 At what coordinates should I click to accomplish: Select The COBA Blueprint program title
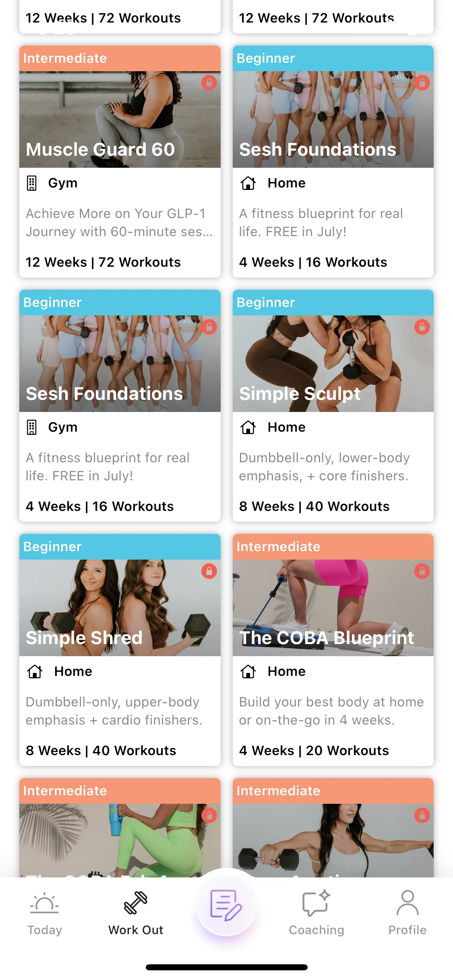(327, 638)
